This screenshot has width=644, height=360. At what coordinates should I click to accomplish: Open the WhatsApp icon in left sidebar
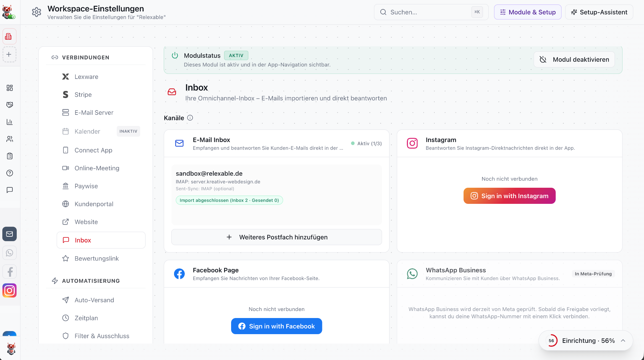(9, 253)
